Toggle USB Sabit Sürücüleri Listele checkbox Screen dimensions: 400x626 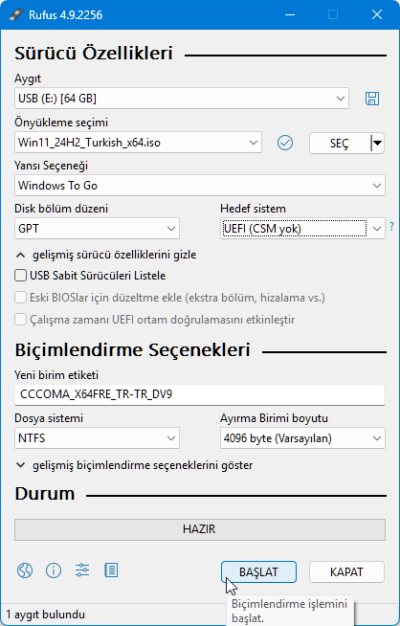[x=20, y=275]
